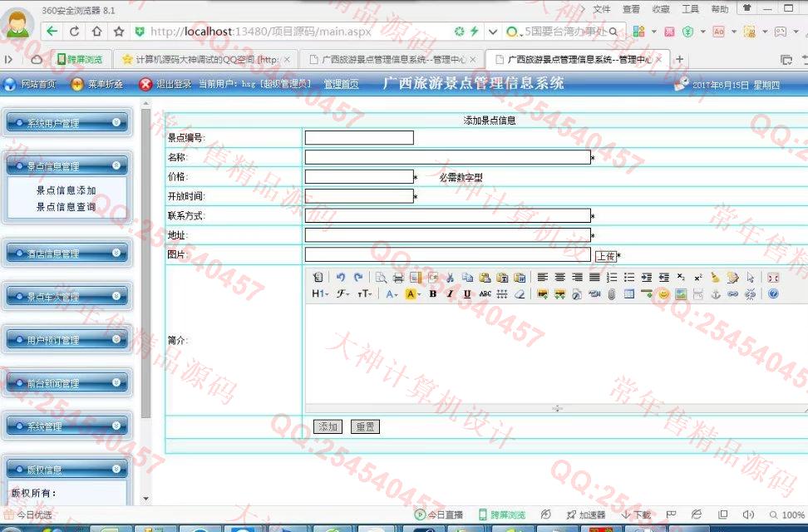
Task: Apply bold formatting in editor
Action: tap(433, 293)
